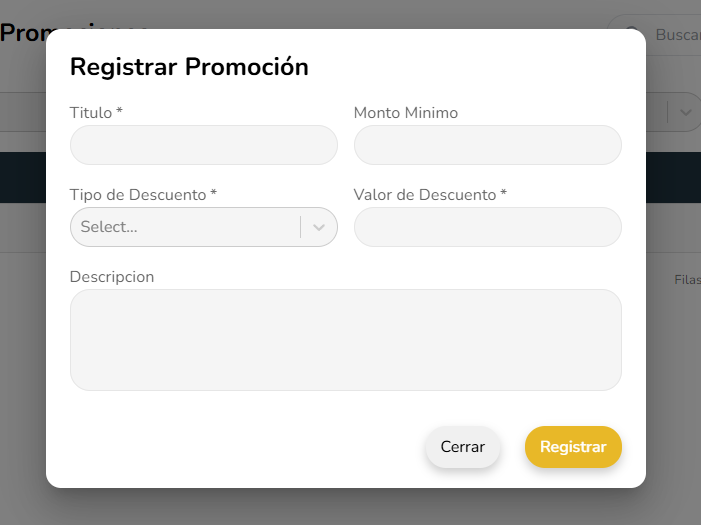
Task: Click the Valor de Descuento input field
Action: point(487,227)
